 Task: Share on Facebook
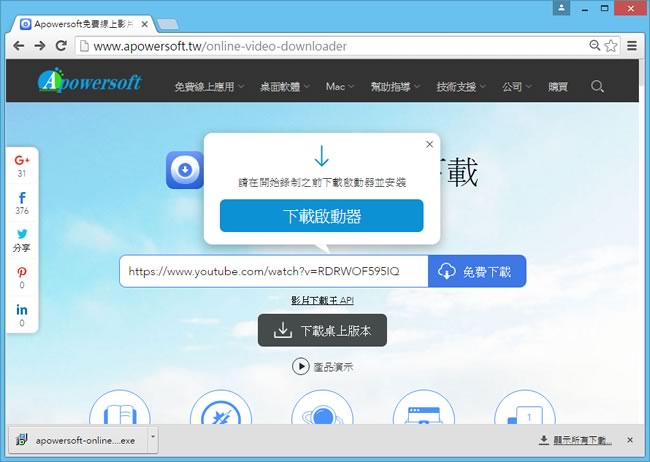pos(22,203)
